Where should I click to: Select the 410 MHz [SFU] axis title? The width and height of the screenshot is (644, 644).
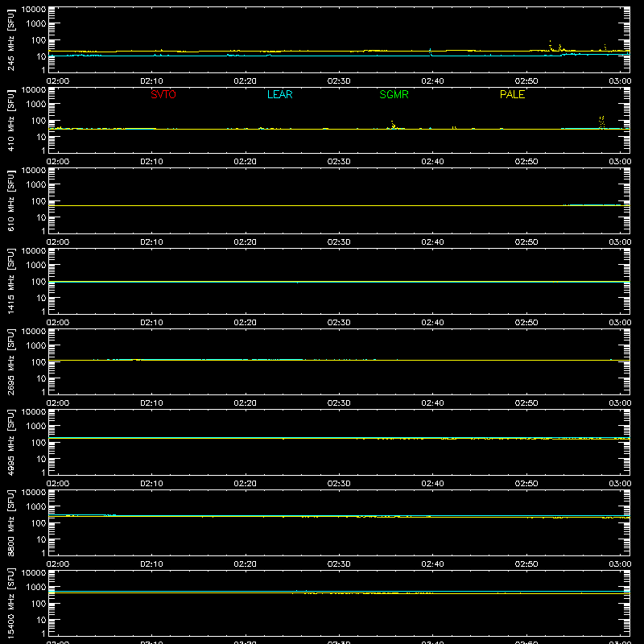10,120
